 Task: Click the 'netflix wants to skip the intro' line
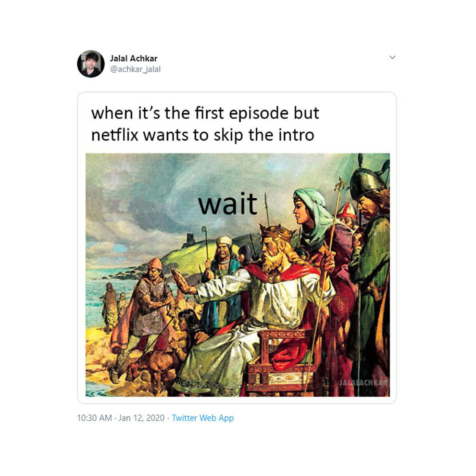(202, 135)
